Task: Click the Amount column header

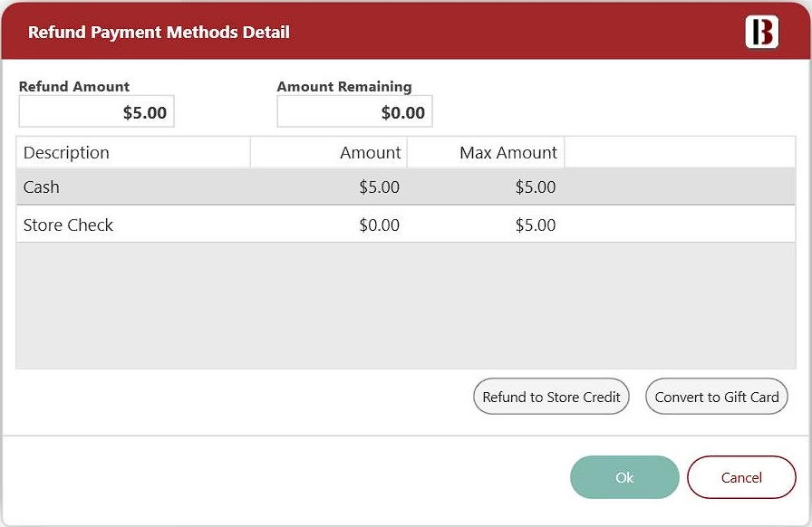Action: (x=329, y=153)
